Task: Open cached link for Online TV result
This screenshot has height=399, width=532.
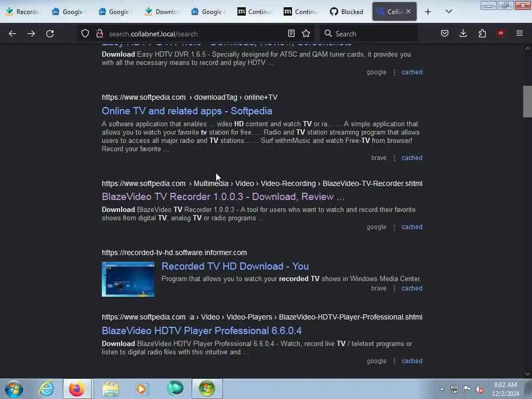Action: (x=412, y=158)
